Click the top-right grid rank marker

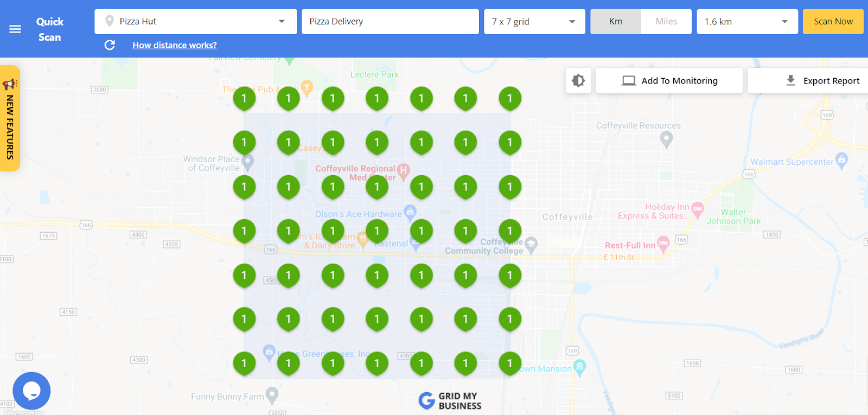point(510,99)
